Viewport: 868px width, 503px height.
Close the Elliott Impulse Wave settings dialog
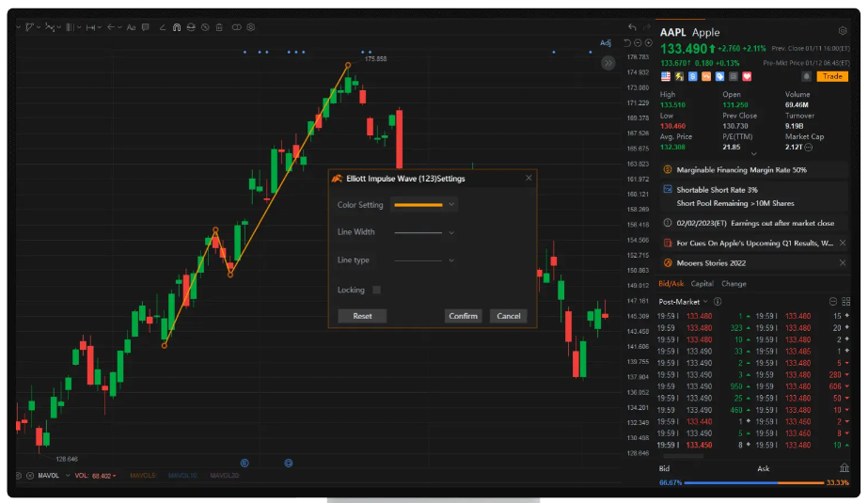click(529, 178)
